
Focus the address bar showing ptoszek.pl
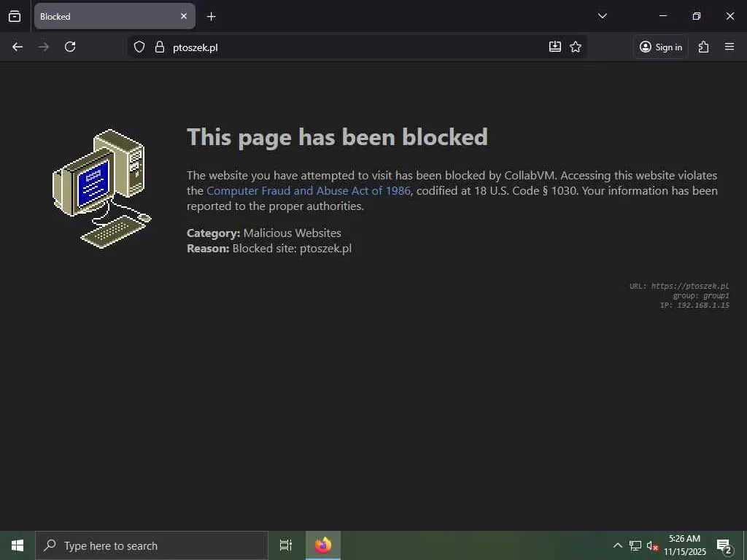356,47
